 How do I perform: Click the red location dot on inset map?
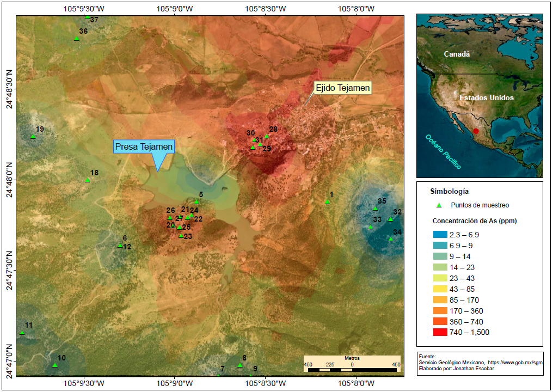(x=476, y=131)
